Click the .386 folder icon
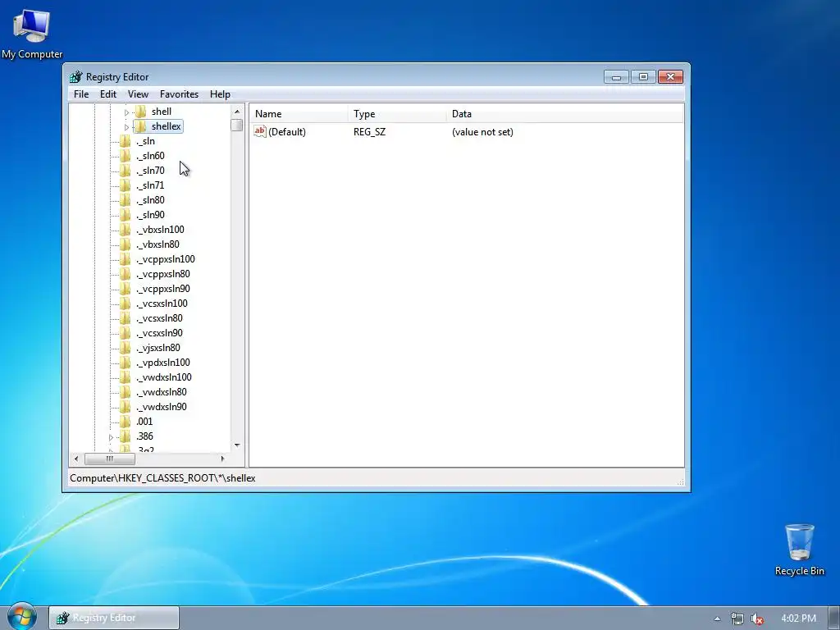Viewport: 840px width, 630px height. [x=126, y=436]
